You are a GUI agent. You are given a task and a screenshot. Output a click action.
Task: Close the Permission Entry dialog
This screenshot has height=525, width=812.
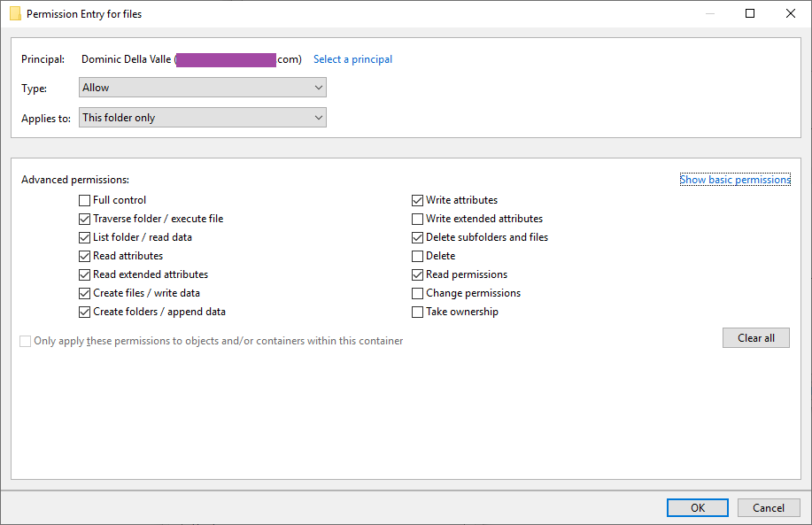790,13
